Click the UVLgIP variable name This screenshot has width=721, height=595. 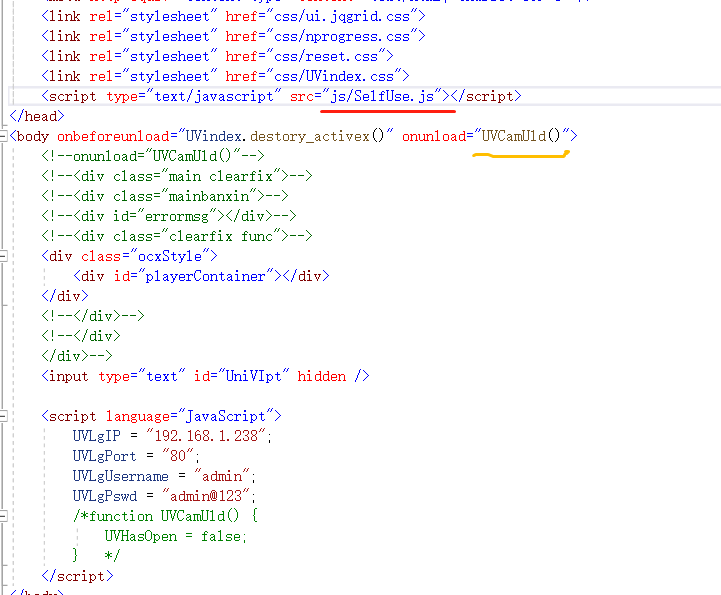tap(97, 436)
